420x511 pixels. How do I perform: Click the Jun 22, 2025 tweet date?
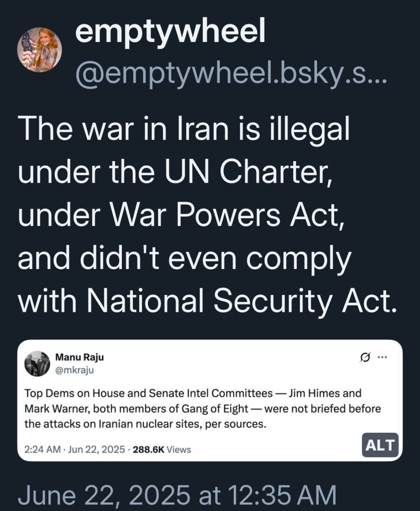(x=96, y=449)
